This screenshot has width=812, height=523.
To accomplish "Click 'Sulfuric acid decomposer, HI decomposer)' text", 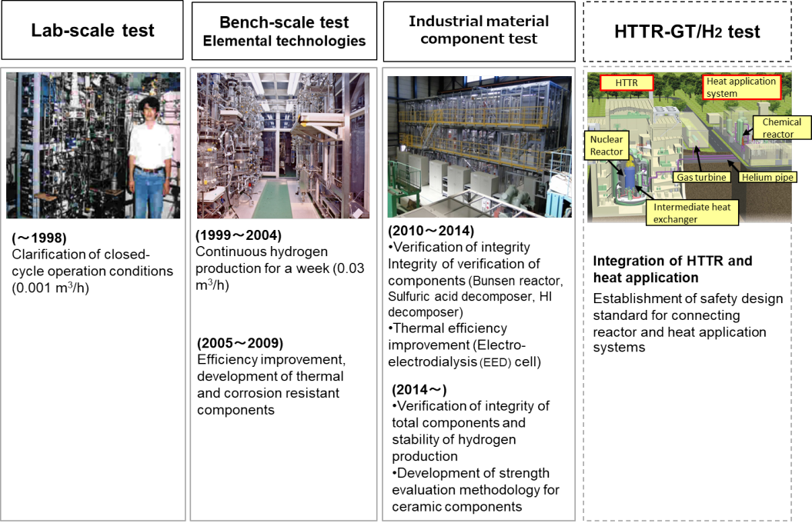I will (470, 304).
